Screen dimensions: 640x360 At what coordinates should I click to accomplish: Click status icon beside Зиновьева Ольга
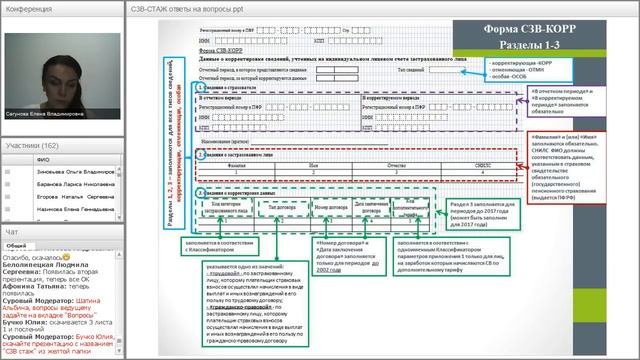[7, 172]
